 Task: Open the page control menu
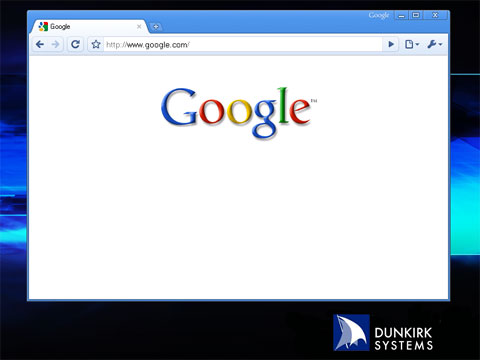412,44
